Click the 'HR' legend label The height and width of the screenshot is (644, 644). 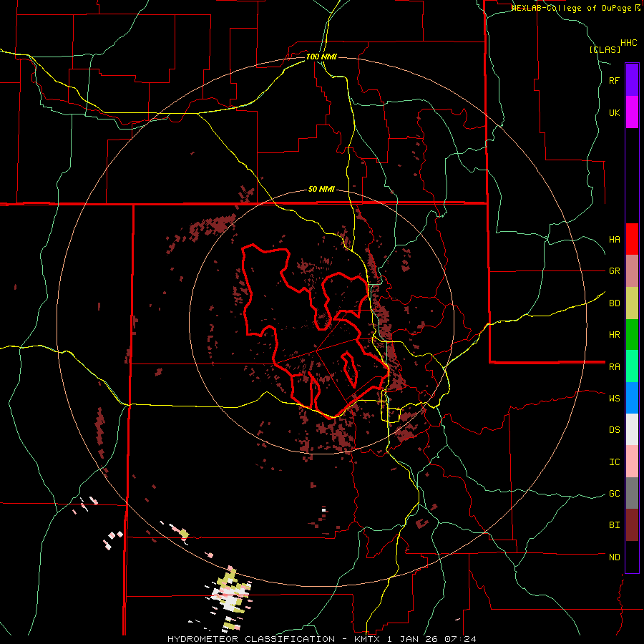pyautogui.click(x=614, y=335)
